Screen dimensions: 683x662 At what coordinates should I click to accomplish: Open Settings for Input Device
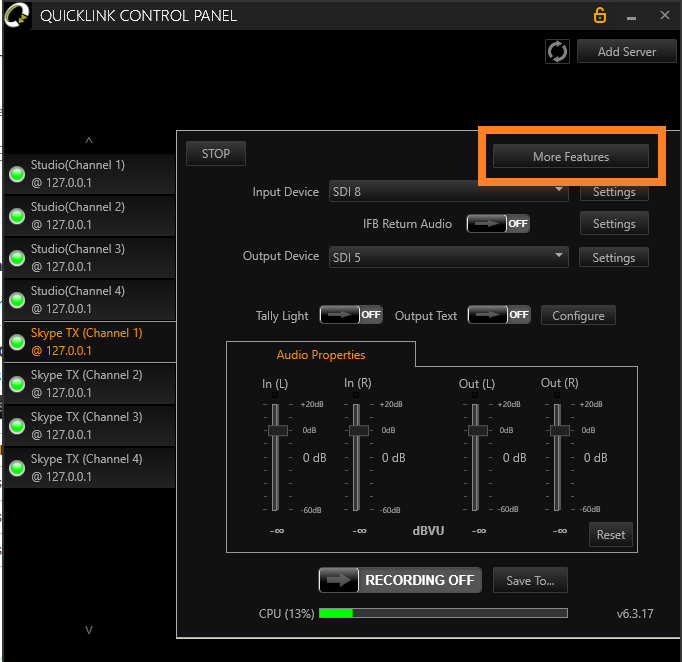(x=614, y=192)
